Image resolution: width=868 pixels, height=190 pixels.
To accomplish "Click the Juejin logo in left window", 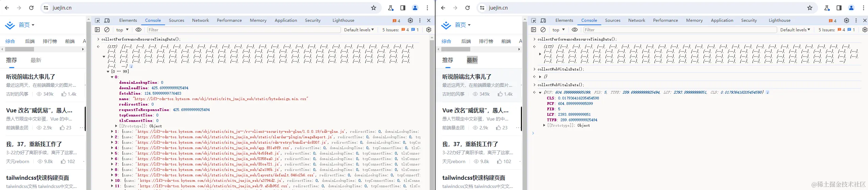I will [x=10, y=25].
